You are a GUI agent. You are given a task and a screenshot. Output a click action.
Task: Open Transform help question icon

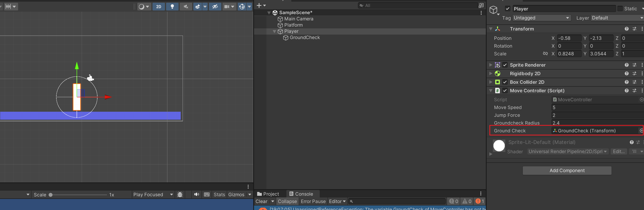[626, 29]
